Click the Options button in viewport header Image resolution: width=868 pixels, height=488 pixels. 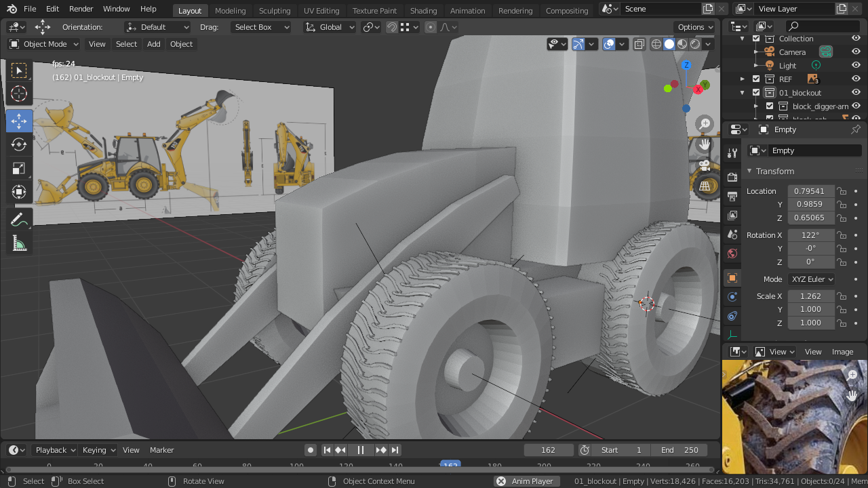[x=696, y=27]
